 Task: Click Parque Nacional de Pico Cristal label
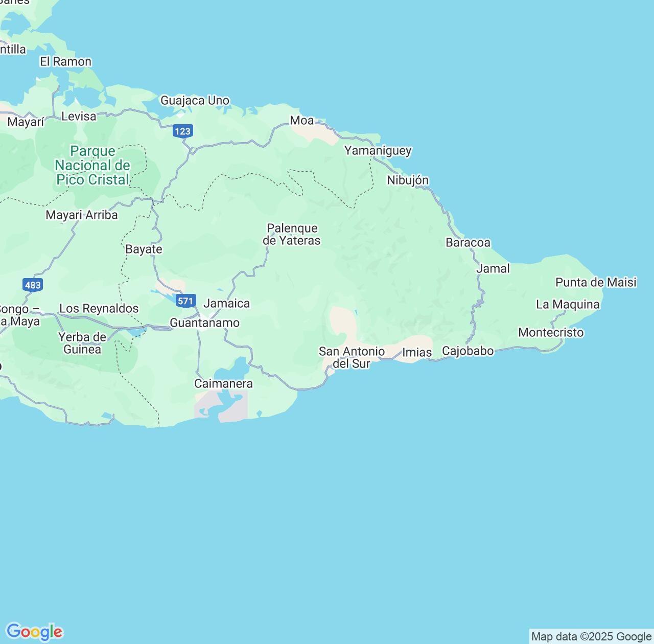click(x=92, y=166)
